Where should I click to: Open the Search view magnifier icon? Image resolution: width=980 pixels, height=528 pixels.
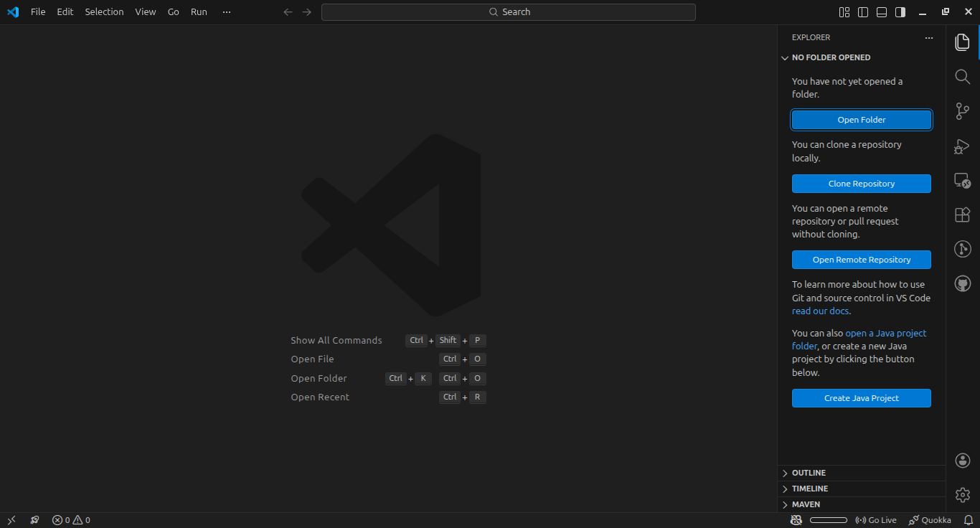tap(963, 77)
